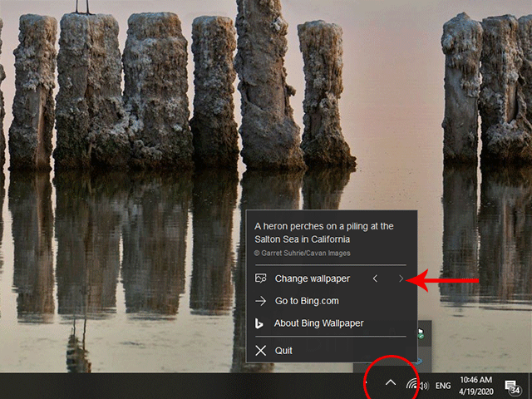Expand hidden system tray icons chevron

(x=391, y=383)
